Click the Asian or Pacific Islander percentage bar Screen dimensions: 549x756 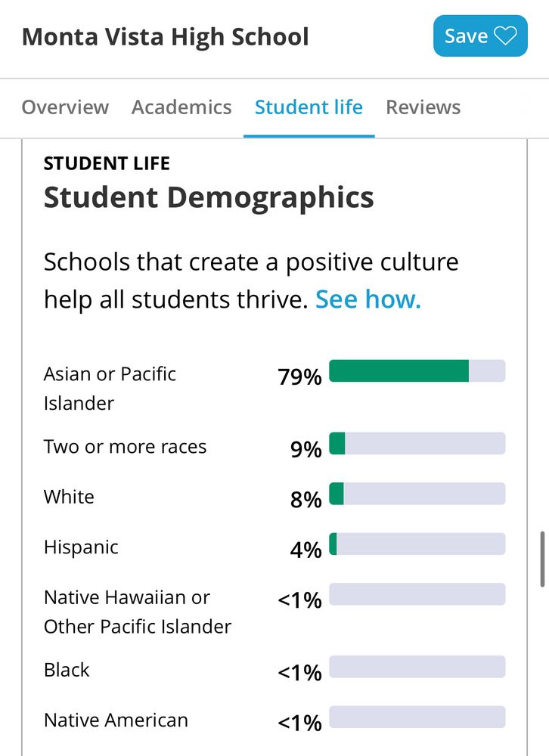(x=417, y=370)
